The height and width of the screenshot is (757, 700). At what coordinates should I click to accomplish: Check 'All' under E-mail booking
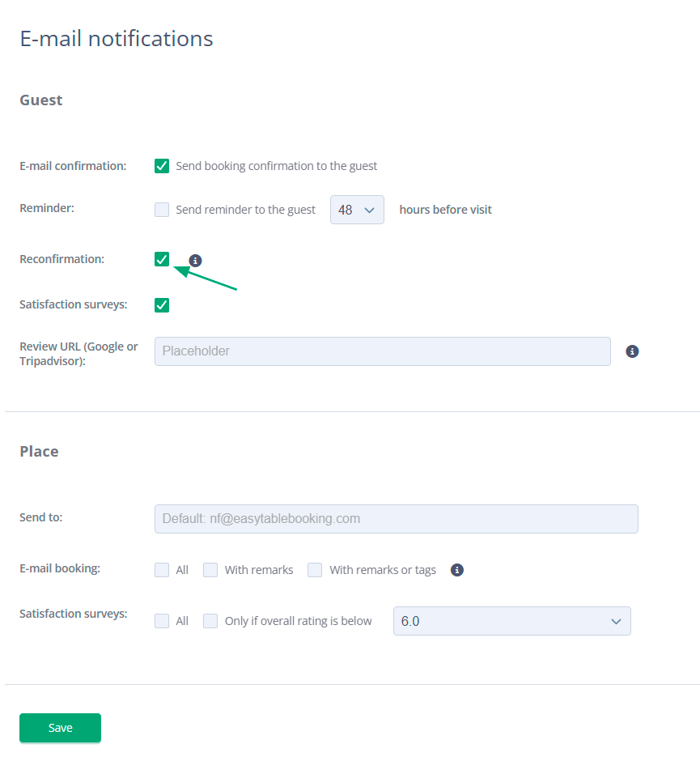click(x=161, y=570)
